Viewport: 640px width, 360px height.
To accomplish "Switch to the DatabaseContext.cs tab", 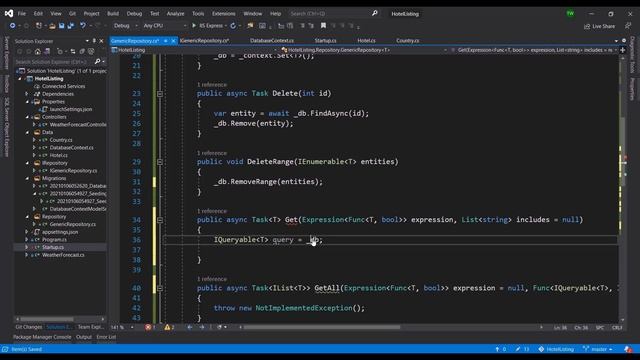I will click(272, 41).
